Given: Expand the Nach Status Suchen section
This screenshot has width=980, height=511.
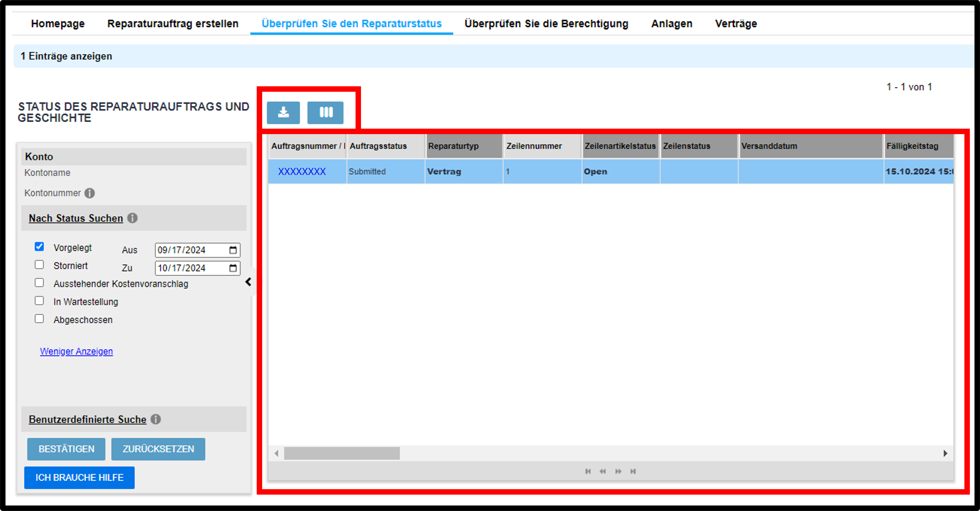Looking at the screenshot, I should pyautogui.click(x=76, y=218).
